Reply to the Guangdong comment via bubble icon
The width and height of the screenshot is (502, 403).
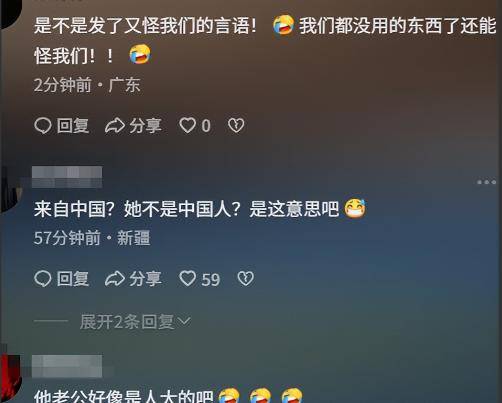coord(43,126)
